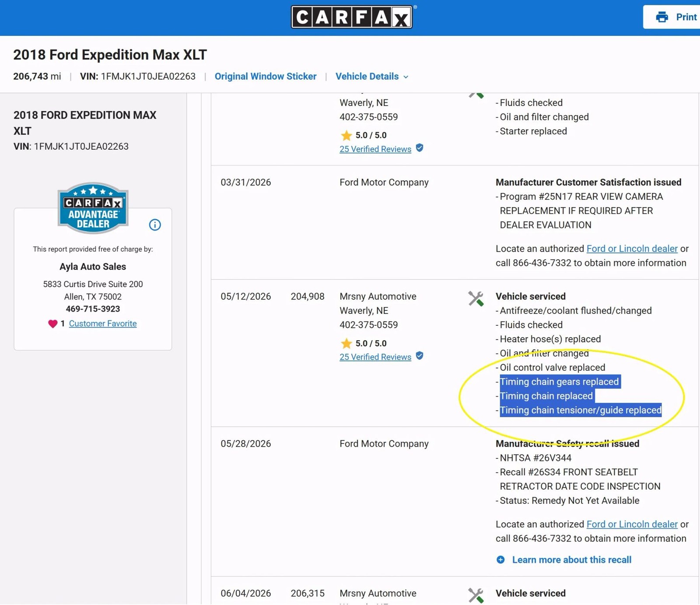Click Ford Motor Company in the 03/31/2026 entry
Screen dimensions: 700x605
[x=384, y=183]
